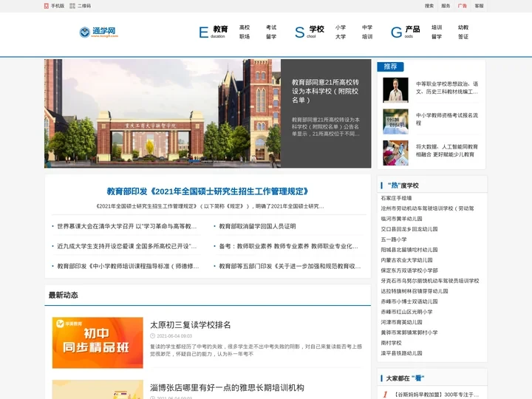Open 服务 in top bar
Viewport: 532px width, 399px height.
(446, 6)
